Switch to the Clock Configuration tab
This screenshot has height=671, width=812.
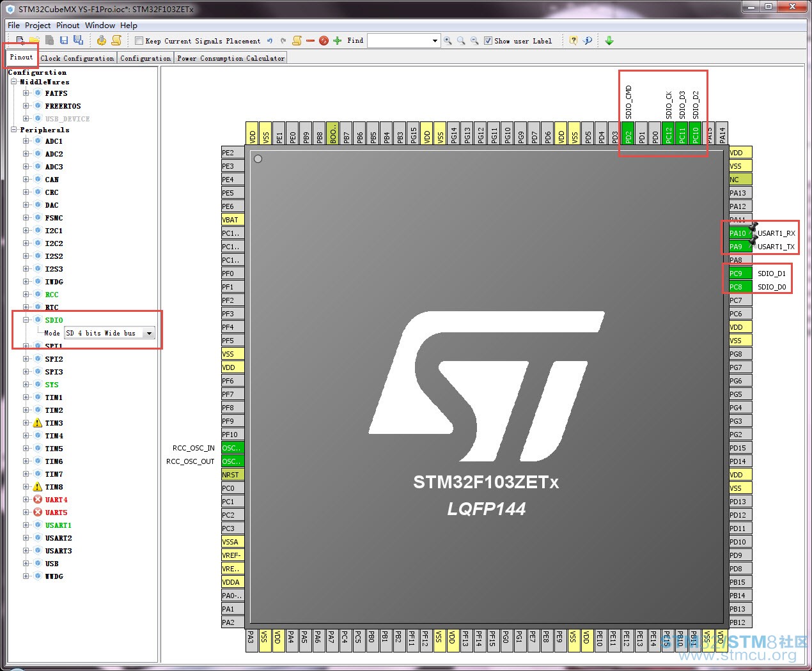coord(77,58)
